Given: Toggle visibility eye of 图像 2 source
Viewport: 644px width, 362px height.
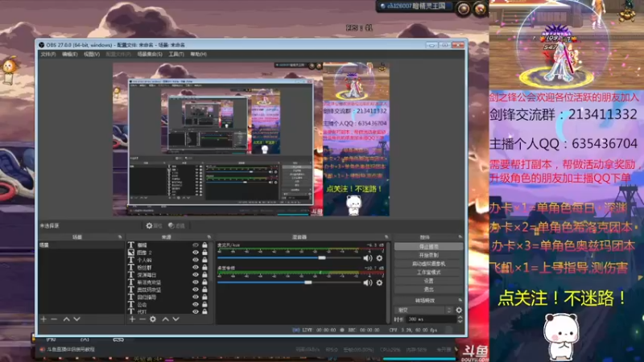Looking at the screenshot, I should [x=196, y=253].
